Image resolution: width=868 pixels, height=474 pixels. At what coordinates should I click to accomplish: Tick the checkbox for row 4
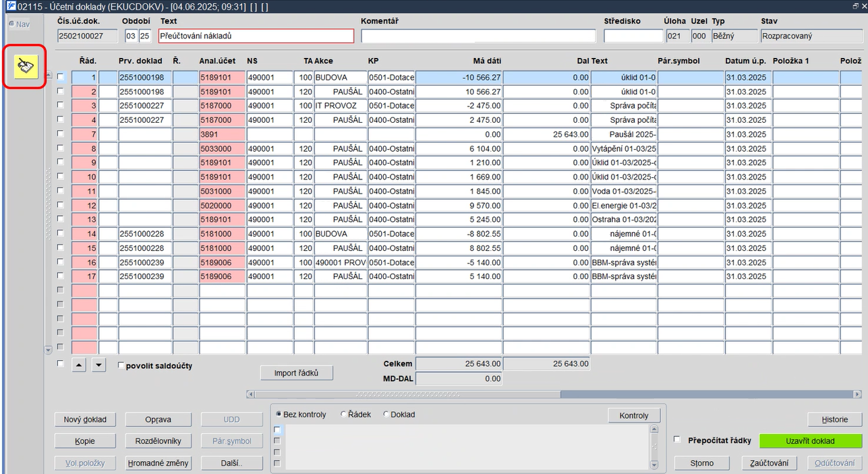[x=61, y=119]
